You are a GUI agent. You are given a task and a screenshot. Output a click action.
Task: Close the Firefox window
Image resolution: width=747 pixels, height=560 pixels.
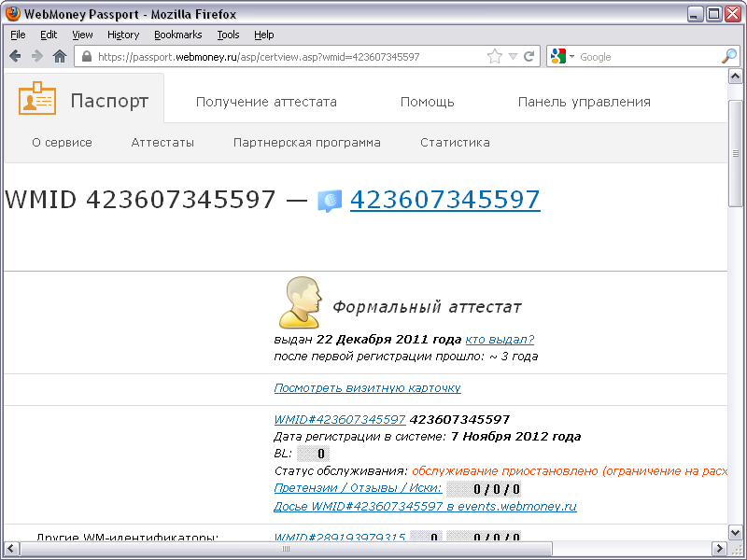733,14
